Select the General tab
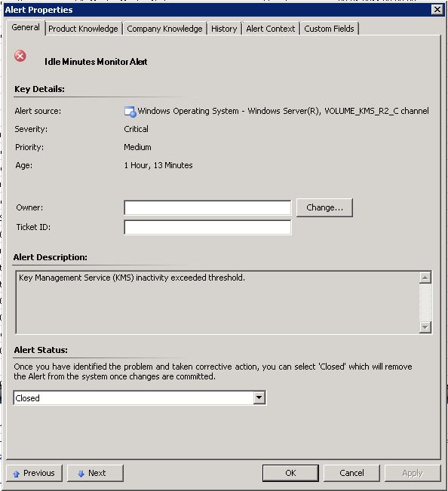The width and height of the screenshot is (448, 491). [x=26, y=28]
